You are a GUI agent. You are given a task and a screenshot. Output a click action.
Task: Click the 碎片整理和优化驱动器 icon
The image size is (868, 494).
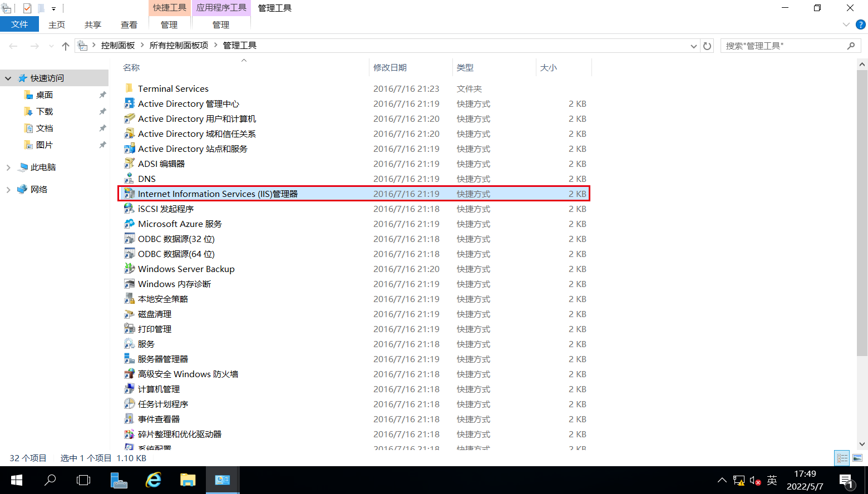[x=129, y=434]
